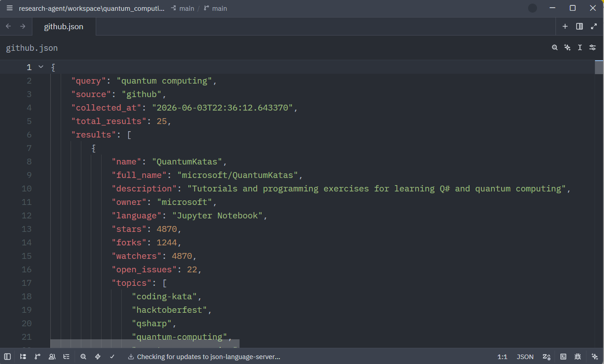Zoom the pane with the expand arrows
Viewport: 604px width, 364px height.
pos(594,27)
